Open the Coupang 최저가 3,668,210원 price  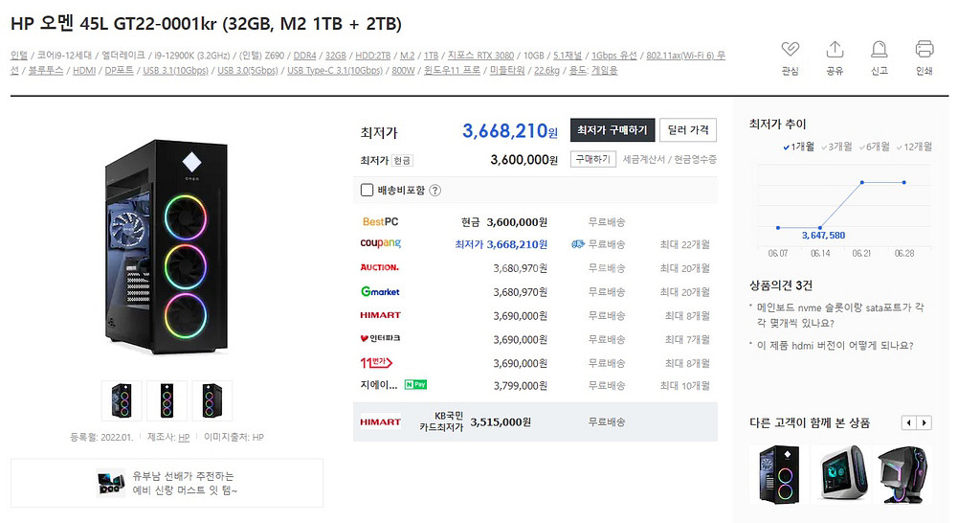point(501,244)
